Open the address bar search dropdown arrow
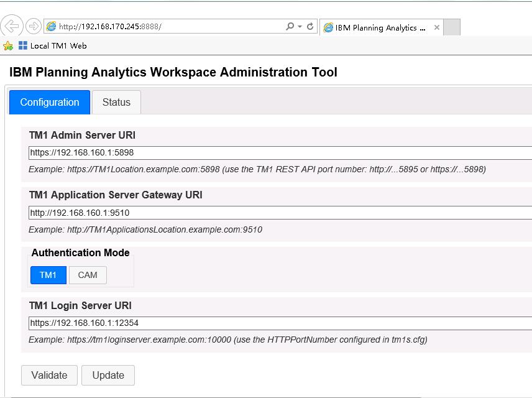 point(300,26)
